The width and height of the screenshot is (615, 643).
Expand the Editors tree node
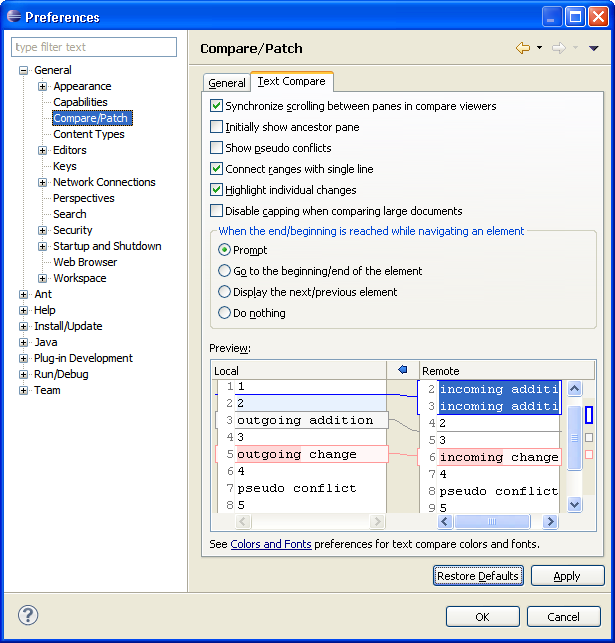pos(42,150)
